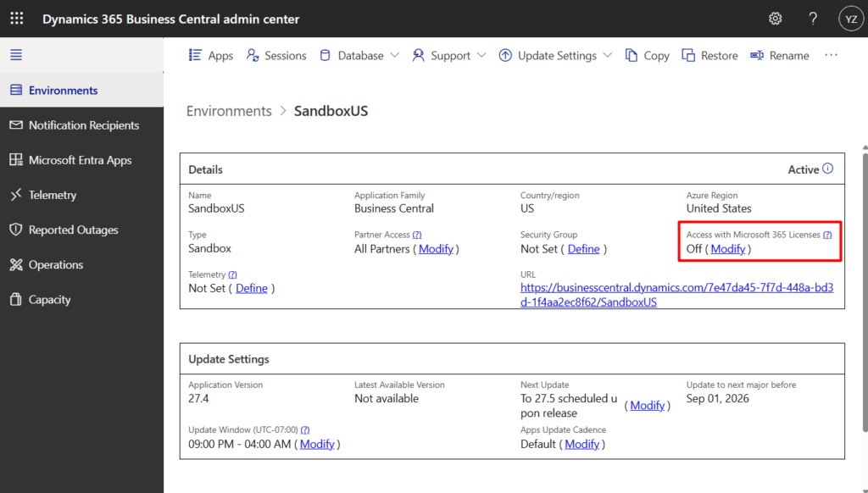Expand the Database dropdown
Screen dimensions: 868x493
coord(359,55)
